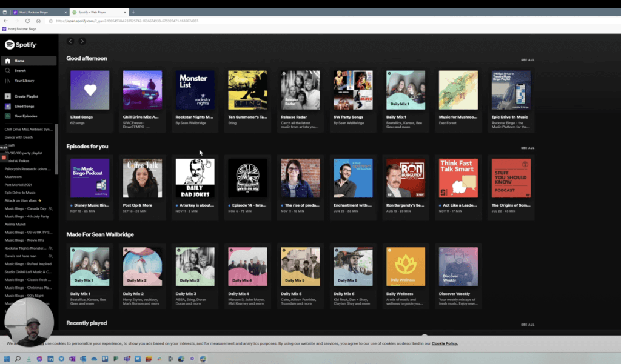Select 'Port McNeil 2021' playlist
Viewport: 621px width, 364px height.
point(18,185)
